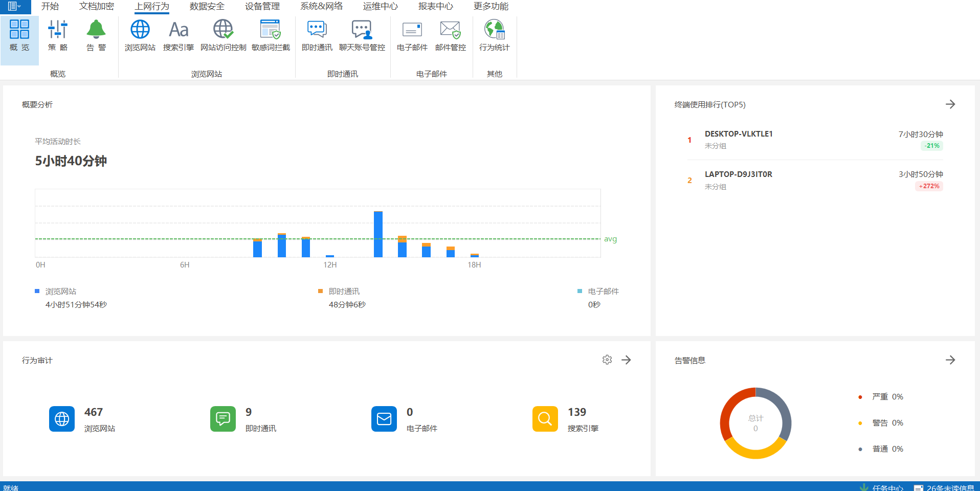
Task: Open the 浏览网站 globe icon in ribbon
Action: pos(140,36)
